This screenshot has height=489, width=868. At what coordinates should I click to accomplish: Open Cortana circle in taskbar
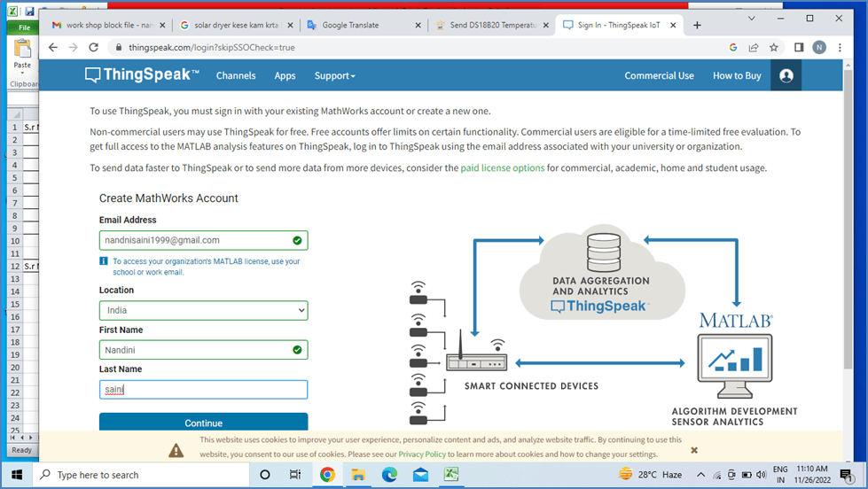(264, 475)
